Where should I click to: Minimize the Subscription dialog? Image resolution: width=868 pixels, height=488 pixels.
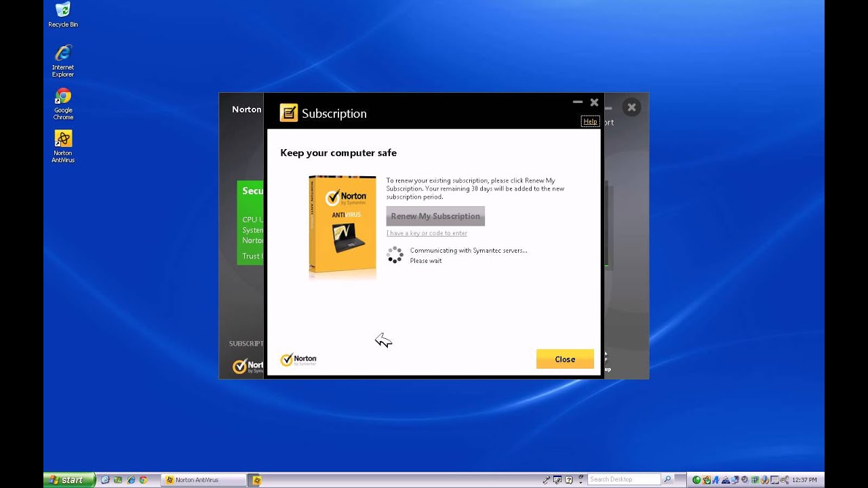click(x=578, y=102)
